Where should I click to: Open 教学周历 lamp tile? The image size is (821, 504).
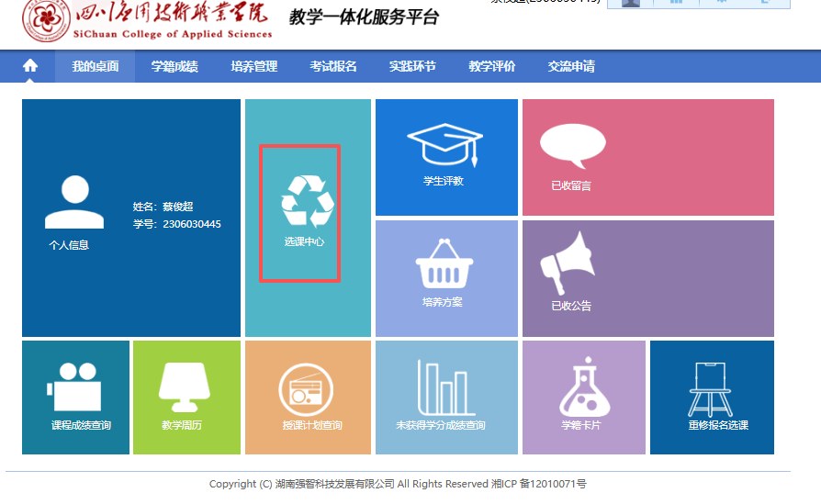tap(187, 398)
